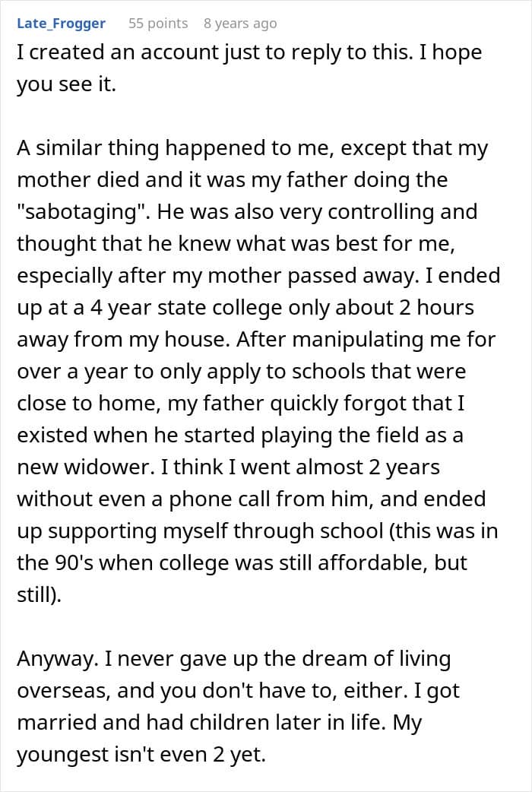Click the word "Anyway." in the last paragraph
Viewport: 532px width, 792px height.
point(52,658)
